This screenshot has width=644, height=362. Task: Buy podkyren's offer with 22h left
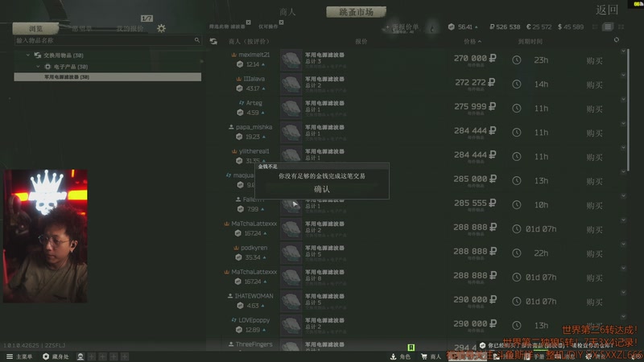coord(594,254)
